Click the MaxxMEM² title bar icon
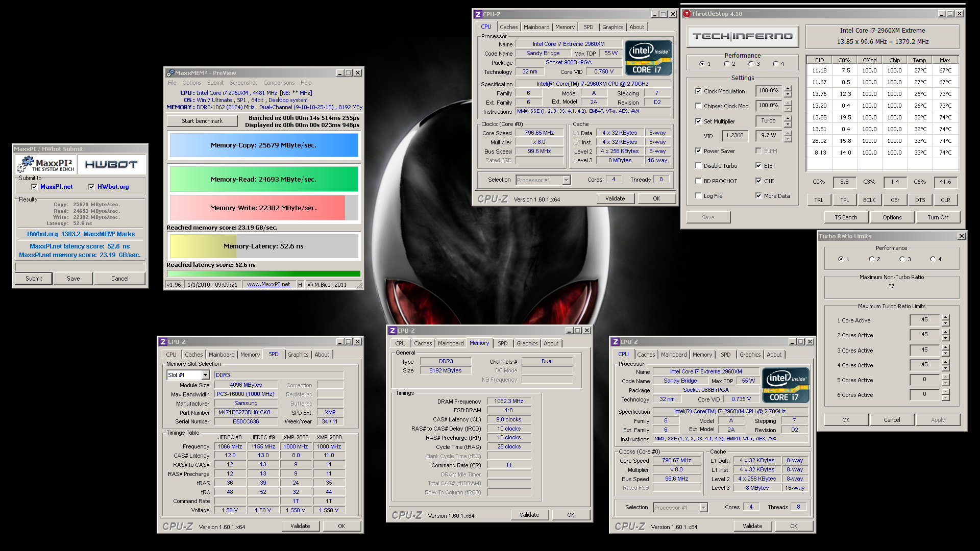The width and height of the screenshot is (980, 551). 170,73
